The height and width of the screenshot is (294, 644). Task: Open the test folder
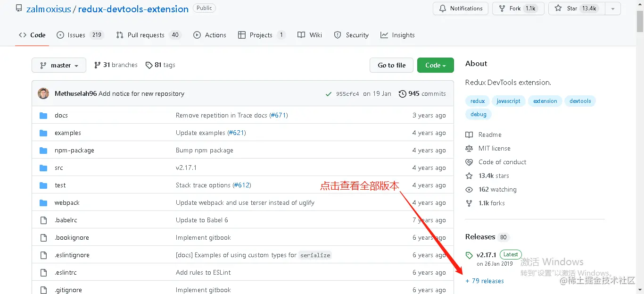60,185
